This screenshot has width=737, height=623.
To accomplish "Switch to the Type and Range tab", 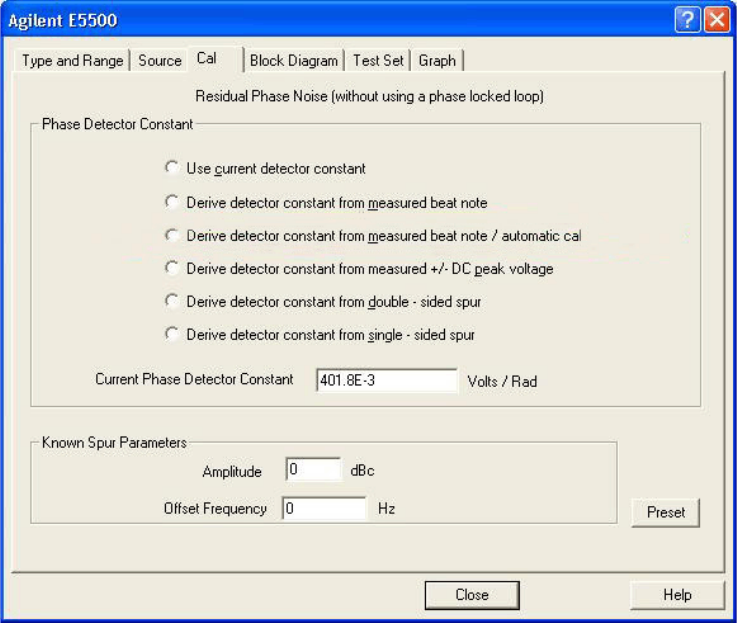I will (x=72, y=61).
